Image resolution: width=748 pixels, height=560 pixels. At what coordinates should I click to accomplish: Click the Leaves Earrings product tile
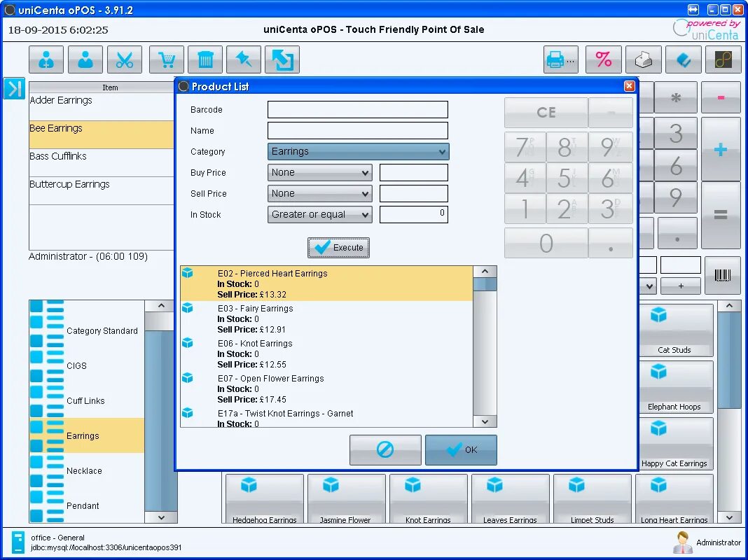point(511,499)
